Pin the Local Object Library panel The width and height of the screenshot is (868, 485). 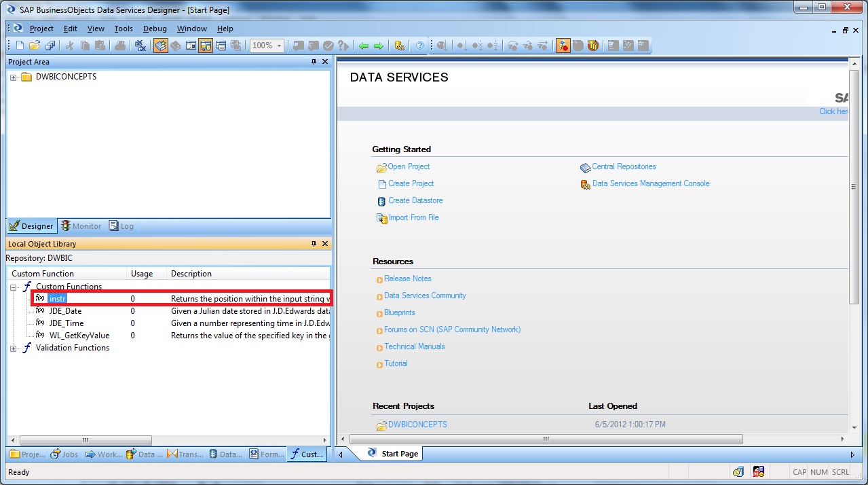[314, 244]
